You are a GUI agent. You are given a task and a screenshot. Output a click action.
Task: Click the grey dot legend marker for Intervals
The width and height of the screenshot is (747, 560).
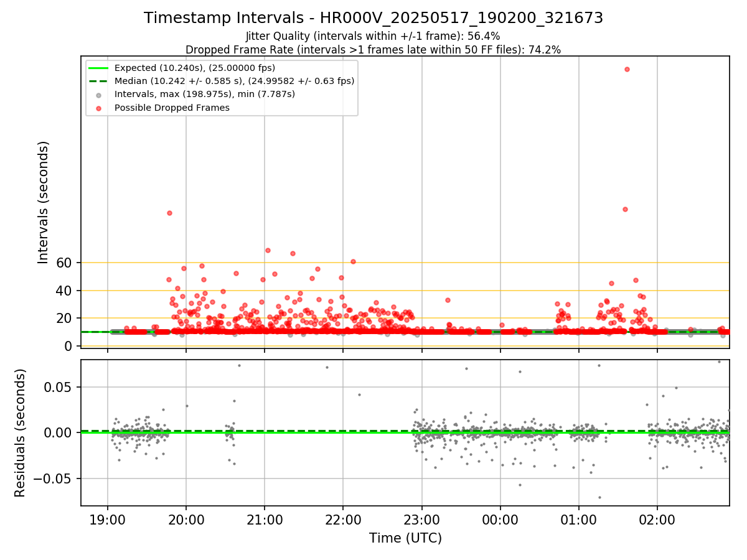98,95
